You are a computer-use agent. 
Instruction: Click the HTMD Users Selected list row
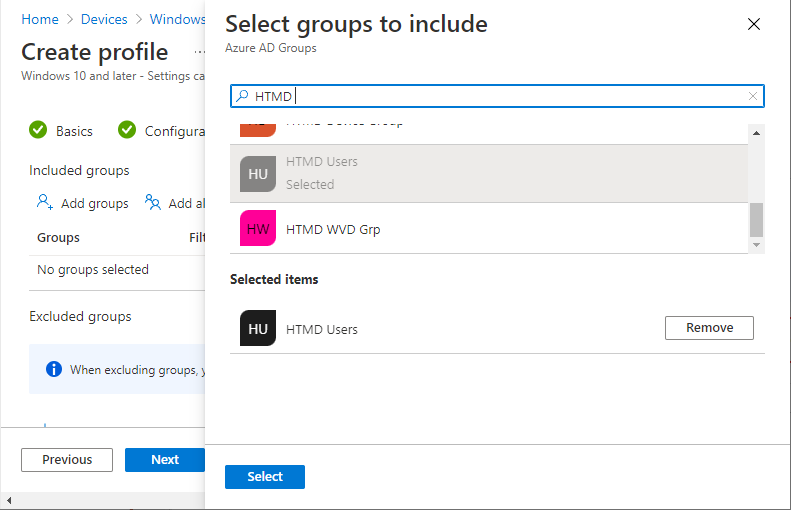click(x=489, y=174)
